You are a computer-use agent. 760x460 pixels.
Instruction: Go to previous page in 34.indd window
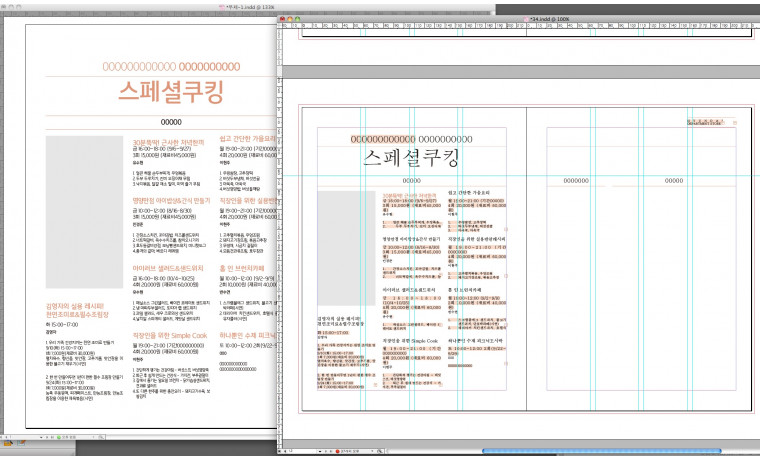285,451
